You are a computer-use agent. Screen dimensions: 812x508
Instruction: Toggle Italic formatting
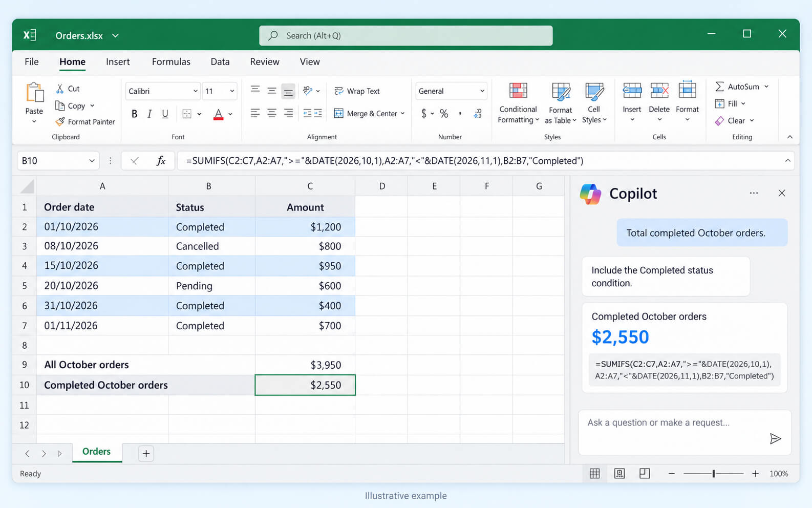[x=149, y=114]
